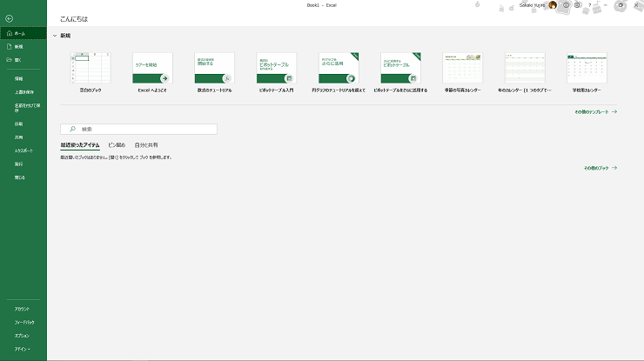Click the smiley feedback icon in title bar
Viewport: 644px width, 361px height.
coord(566,5)
